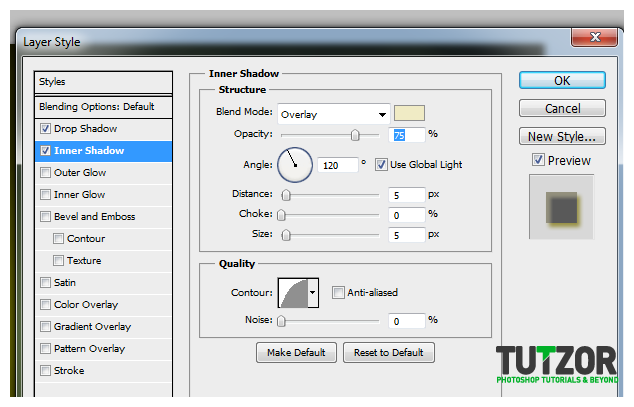
Task: Open the shadow color swatch
Action: click(409, 113)
